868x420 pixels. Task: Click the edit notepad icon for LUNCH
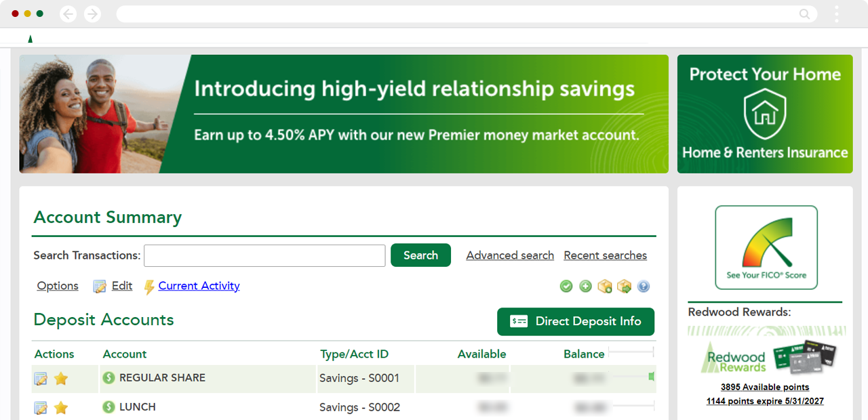click(41, 408)
